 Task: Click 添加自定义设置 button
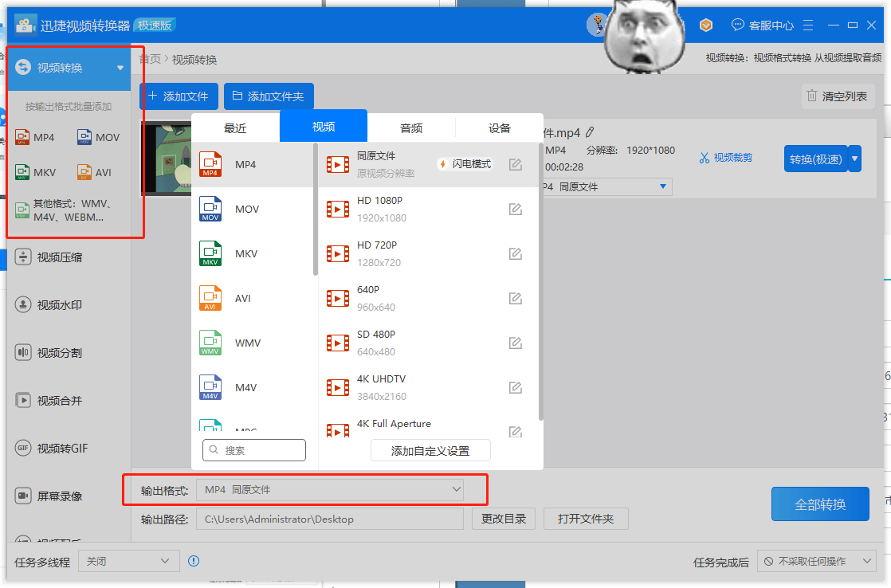[x=430, y=451]
